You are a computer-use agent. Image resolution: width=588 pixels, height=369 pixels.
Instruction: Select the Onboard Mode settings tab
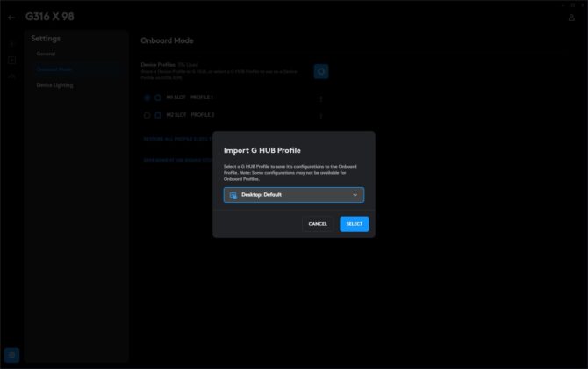pyautogui.click(x=54, y=69)
